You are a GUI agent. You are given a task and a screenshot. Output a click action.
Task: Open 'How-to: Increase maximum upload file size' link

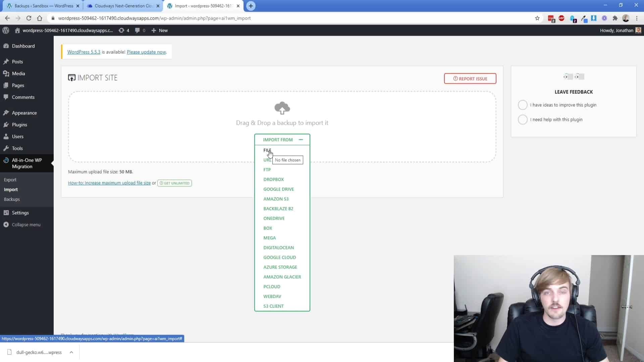click(109, 183)
